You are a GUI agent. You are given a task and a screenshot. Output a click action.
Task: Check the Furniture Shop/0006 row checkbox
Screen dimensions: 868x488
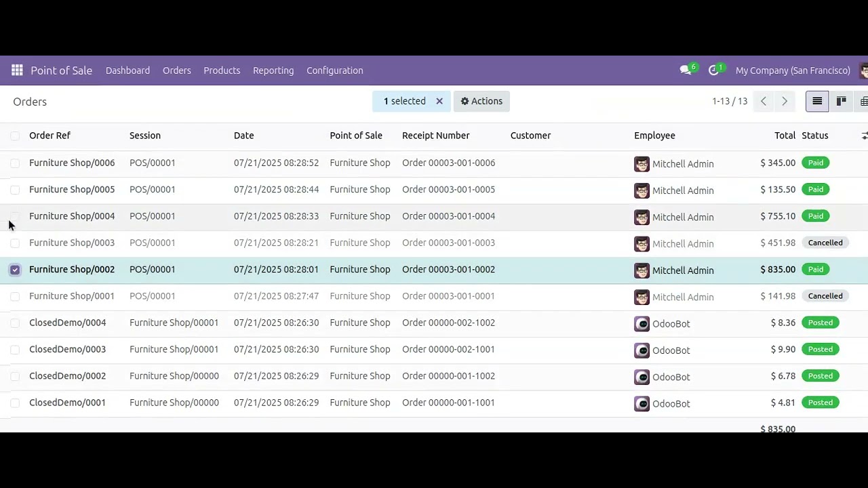click(15, 163)
